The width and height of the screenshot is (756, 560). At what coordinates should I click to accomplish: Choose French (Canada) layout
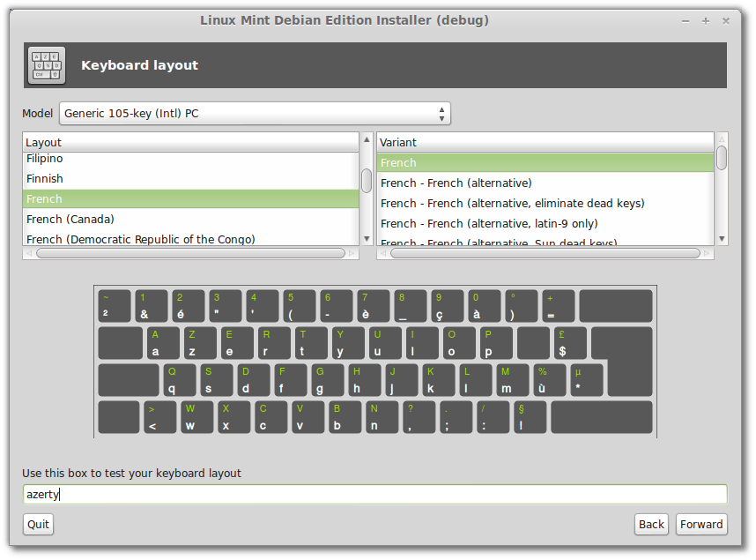pos(190,220)
